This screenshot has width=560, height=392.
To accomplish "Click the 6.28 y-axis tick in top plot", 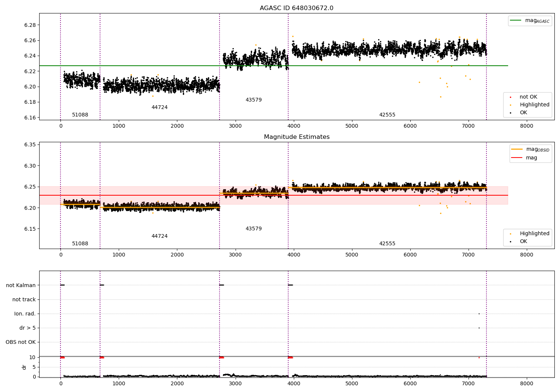I will (29, 25).
